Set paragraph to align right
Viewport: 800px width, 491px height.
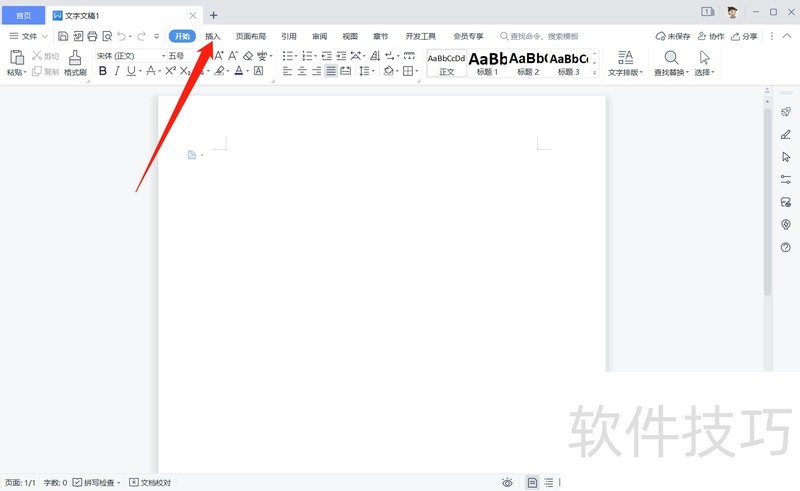click(316, 71)
